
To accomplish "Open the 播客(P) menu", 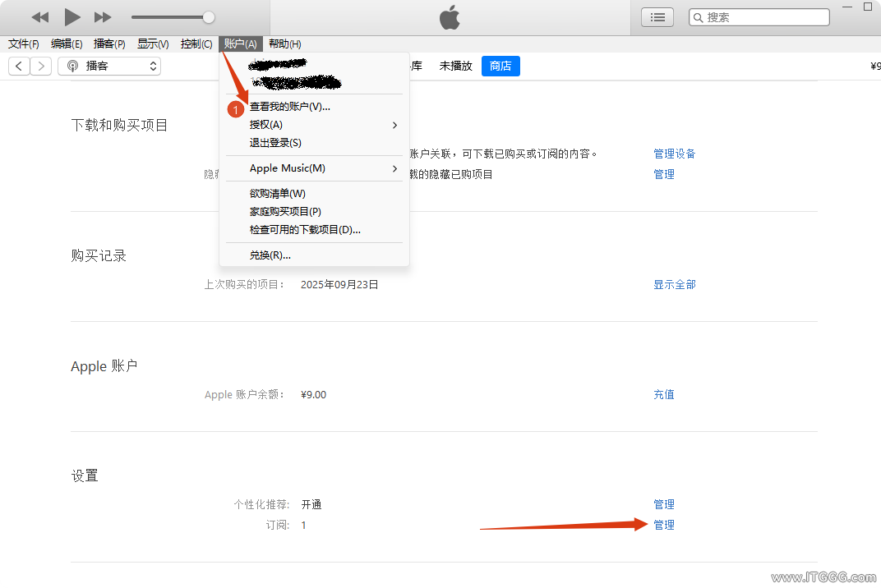I will click(109, 44).
